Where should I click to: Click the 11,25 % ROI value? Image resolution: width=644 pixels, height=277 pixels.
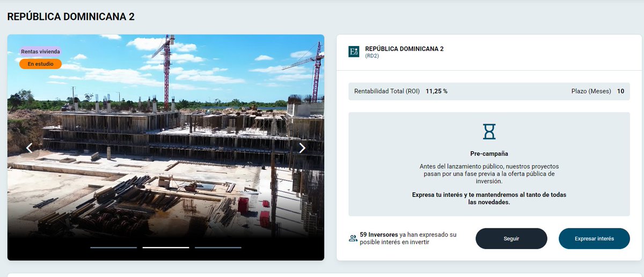436,91
